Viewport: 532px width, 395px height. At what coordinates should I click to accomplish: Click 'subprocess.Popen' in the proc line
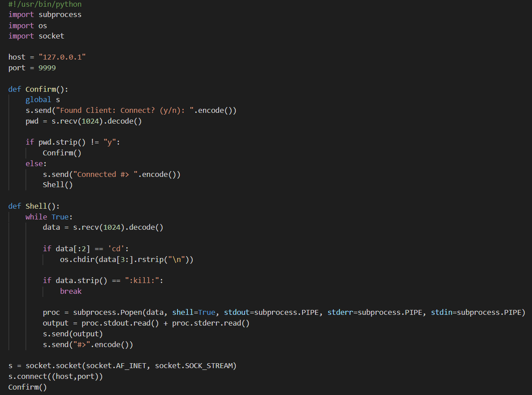click(108, 312)
